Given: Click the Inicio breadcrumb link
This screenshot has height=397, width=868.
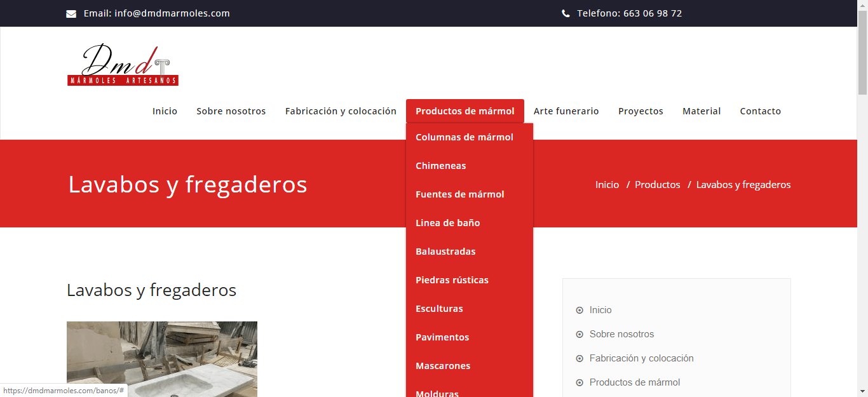Looking at the screenshot, I should click(607, 185).
